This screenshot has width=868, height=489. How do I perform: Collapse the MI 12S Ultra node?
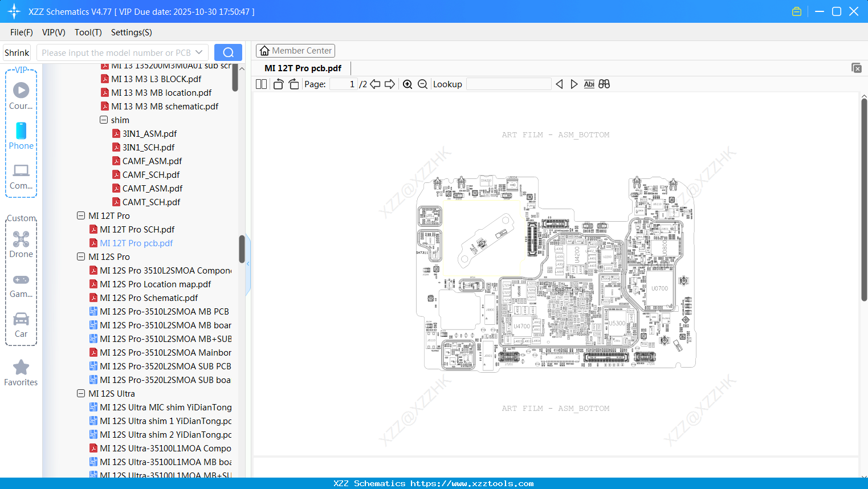tap(80, 393)
